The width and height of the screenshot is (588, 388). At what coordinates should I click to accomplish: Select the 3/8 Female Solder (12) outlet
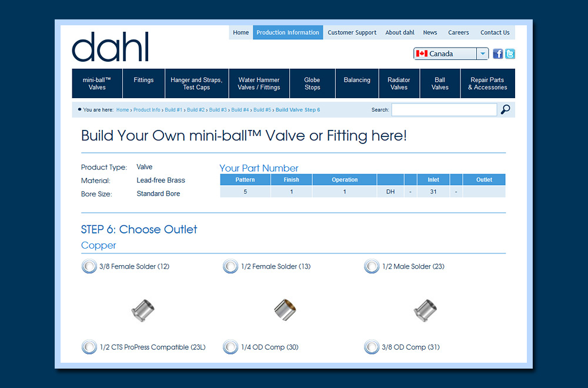click(89, 266)
